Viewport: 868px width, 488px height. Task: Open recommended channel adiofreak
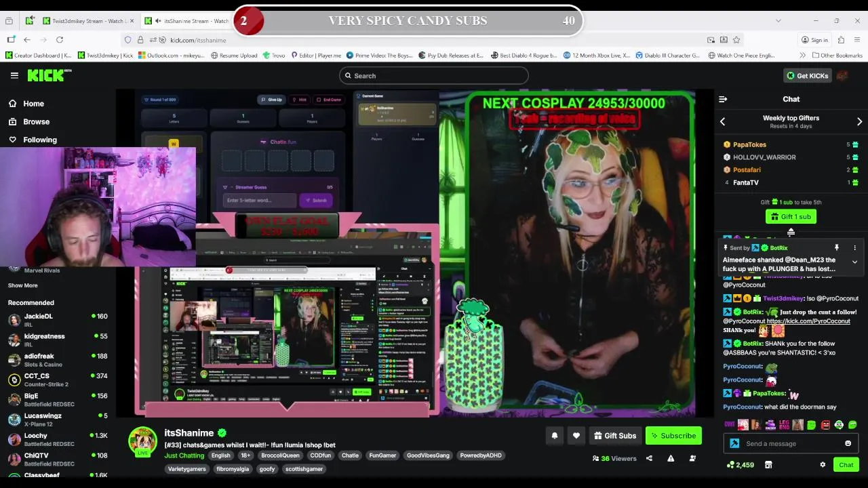tap(58, 359)
